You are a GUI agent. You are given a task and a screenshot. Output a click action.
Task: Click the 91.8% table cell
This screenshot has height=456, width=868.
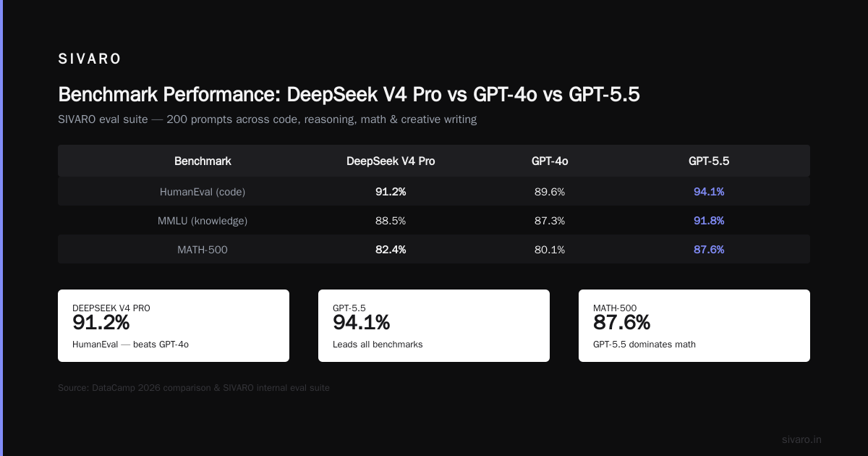point(709,221)
